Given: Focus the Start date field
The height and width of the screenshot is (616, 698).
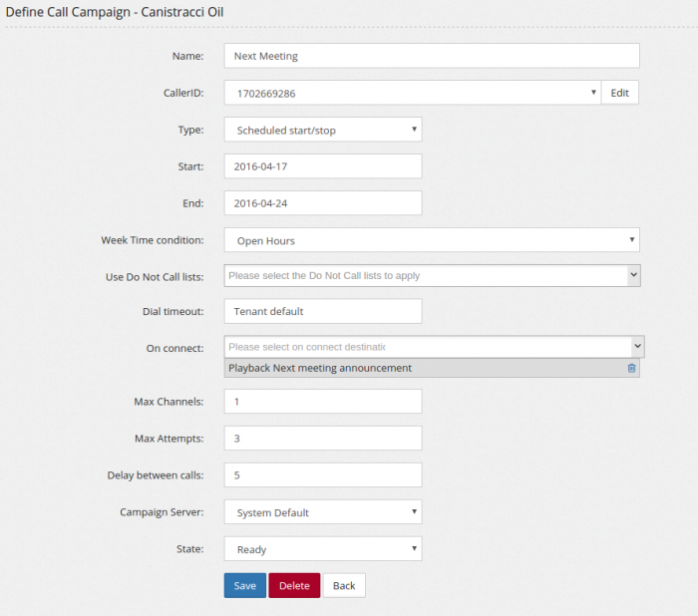Looking at the screenshot, I should click(322, 166).
